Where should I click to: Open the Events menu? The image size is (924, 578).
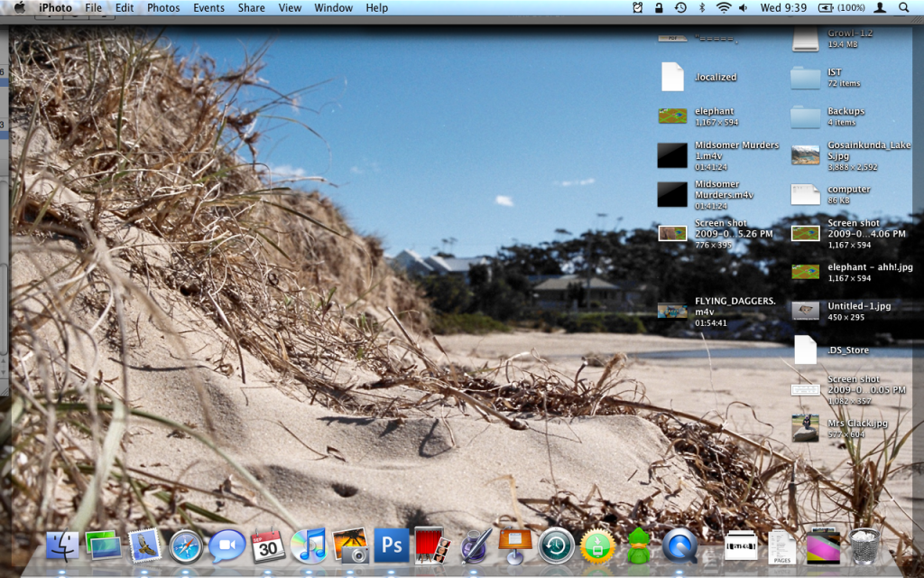pos(208,7)
